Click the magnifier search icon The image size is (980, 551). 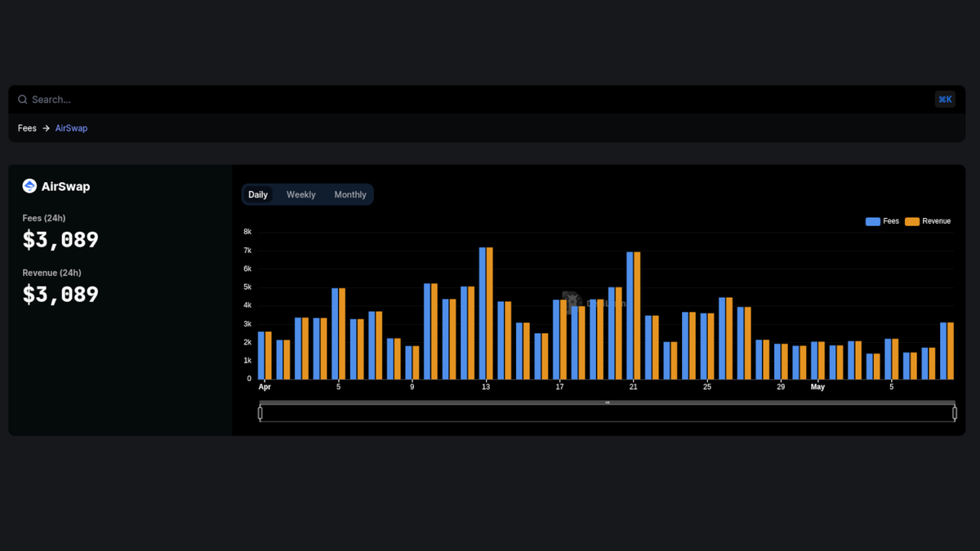point(23,100)
